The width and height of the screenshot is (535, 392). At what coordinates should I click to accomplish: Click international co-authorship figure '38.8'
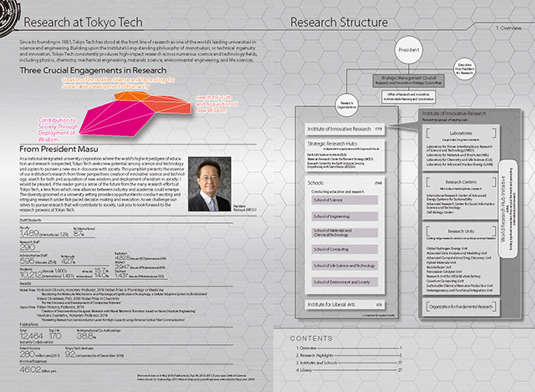(84, 336)
